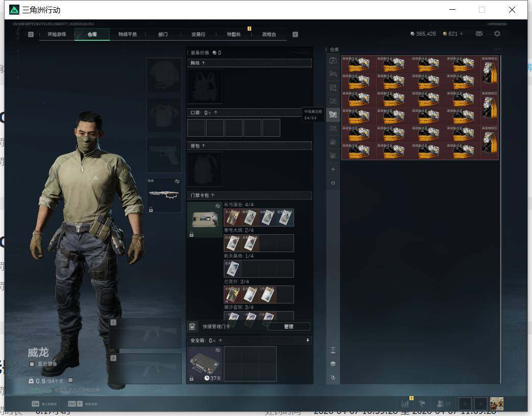
Task: Select the second warehouse sidebar container icon
Action: click(333, 74)
